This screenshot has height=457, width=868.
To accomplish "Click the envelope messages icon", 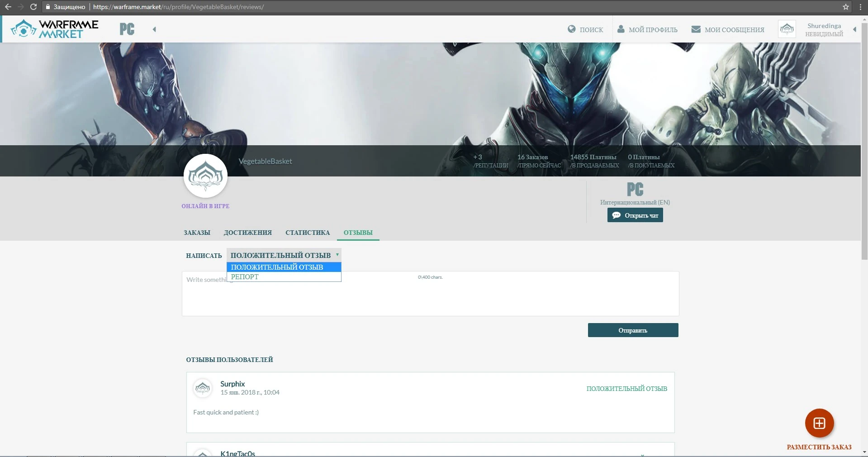I will [x=696, y=29].
